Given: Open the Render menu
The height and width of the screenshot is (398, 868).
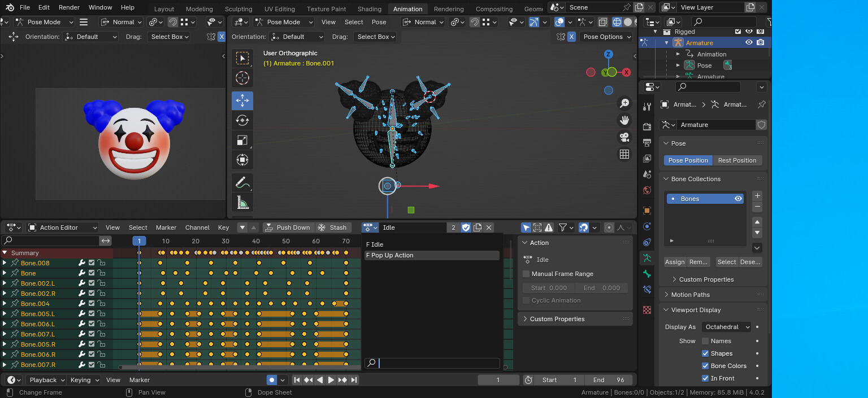Looking at the screenshot, I should tap(70, 7).
